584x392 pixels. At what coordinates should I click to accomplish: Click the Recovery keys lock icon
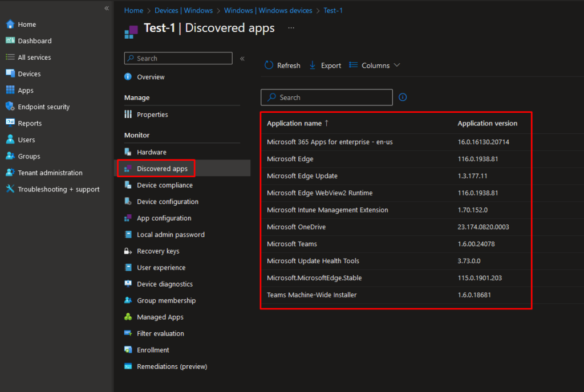pyautogui.click(x=128, y=251)
